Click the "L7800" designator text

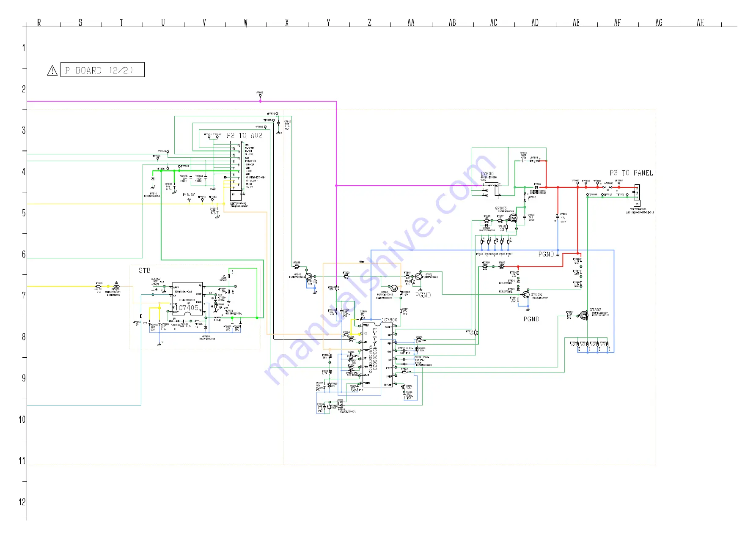coord(487,174)
